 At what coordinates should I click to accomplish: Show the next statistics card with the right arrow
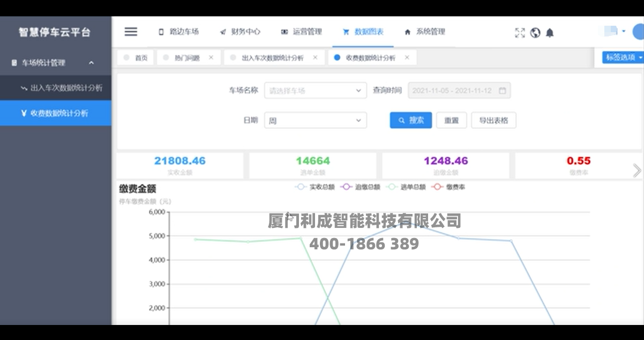637,171
